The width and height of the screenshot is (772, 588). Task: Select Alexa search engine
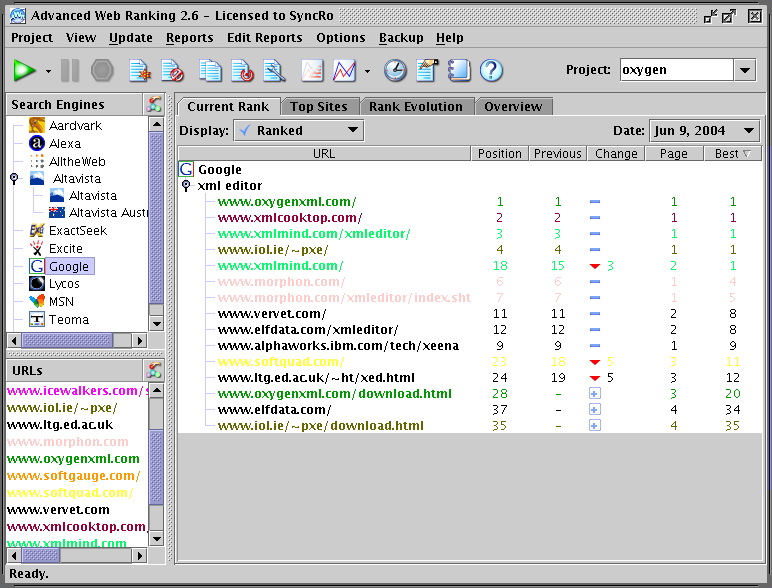[x=55, y=143]
